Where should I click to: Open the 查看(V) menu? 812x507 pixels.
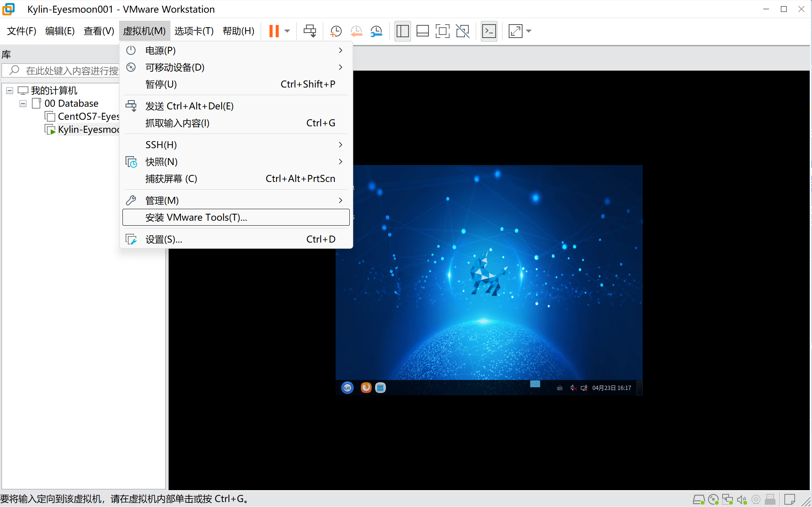99,31
